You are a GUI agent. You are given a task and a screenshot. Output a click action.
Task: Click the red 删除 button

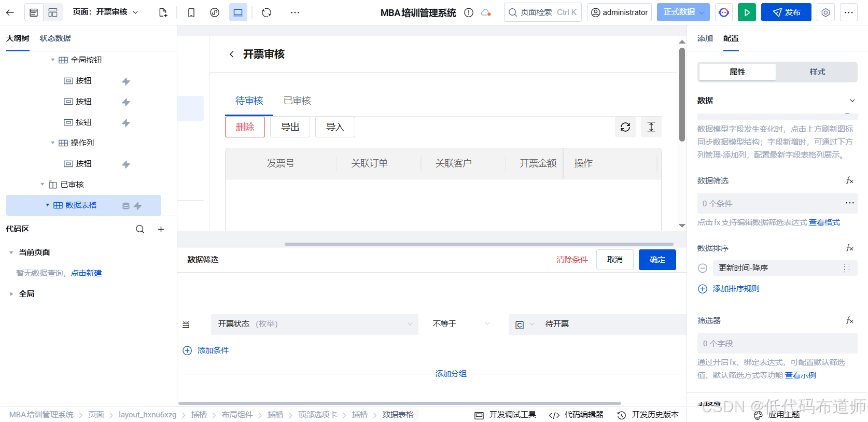(x=245, y=127)
